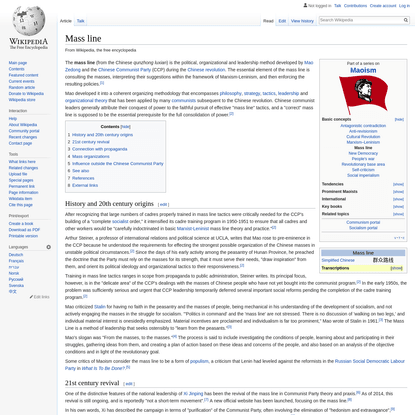Open the Languages settings gear icon
The width and height of the screenshot is (415, 415).
tap(49, 247)
